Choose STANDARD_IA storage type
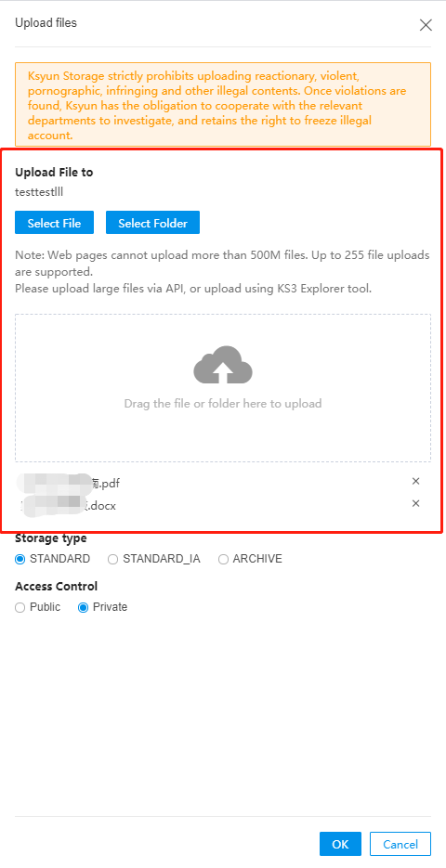The image size is (446, 868). click(x=154, y=559)
